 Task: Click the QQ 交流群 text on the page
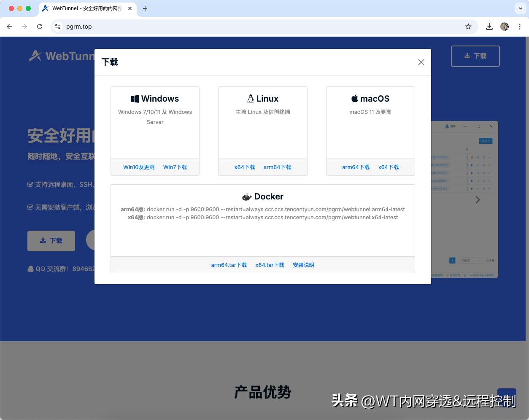click(x=61, y=269)
